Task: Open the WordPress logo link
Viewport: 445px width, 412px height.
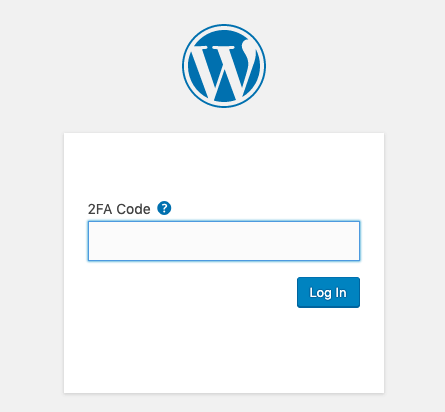Action: [224, 66]
